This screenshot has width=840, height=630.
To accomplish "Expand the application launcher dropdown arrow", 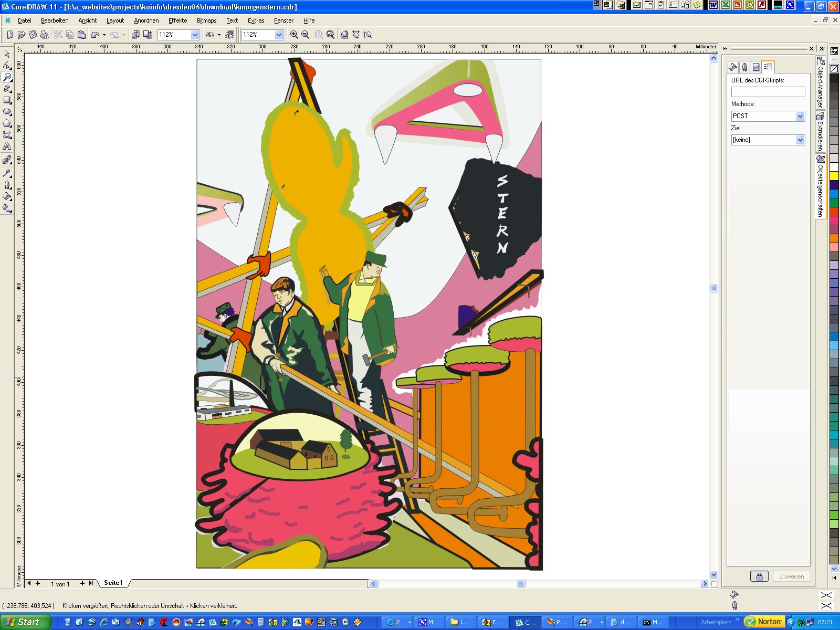I will [x=219, y=35].
